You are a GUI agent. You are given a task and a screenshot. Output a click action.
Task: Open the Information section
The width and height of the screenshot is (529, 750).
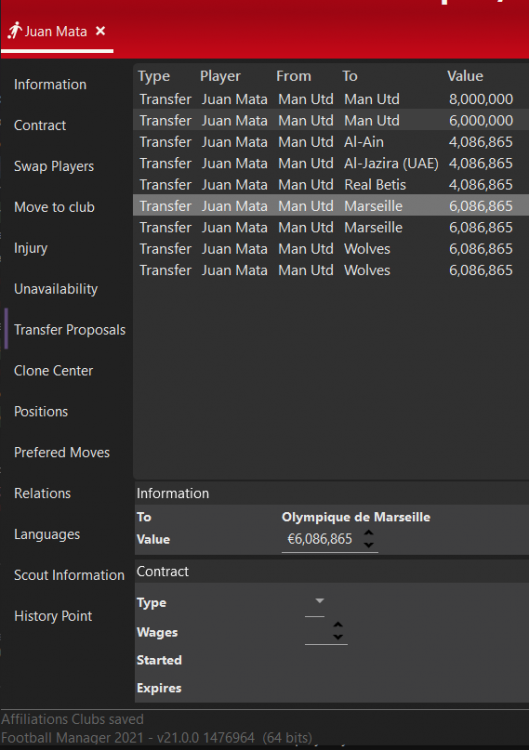pos(50,85)
